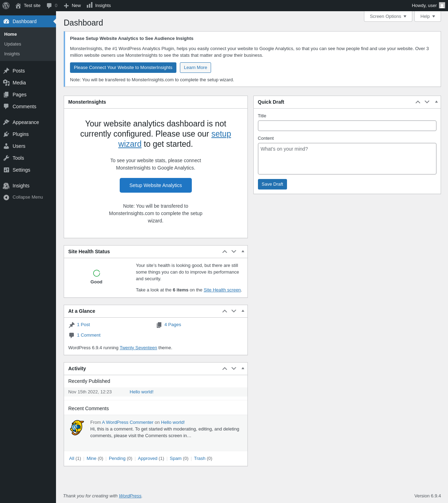Click the Setup Website Analytics button

(x=155, y=185)
